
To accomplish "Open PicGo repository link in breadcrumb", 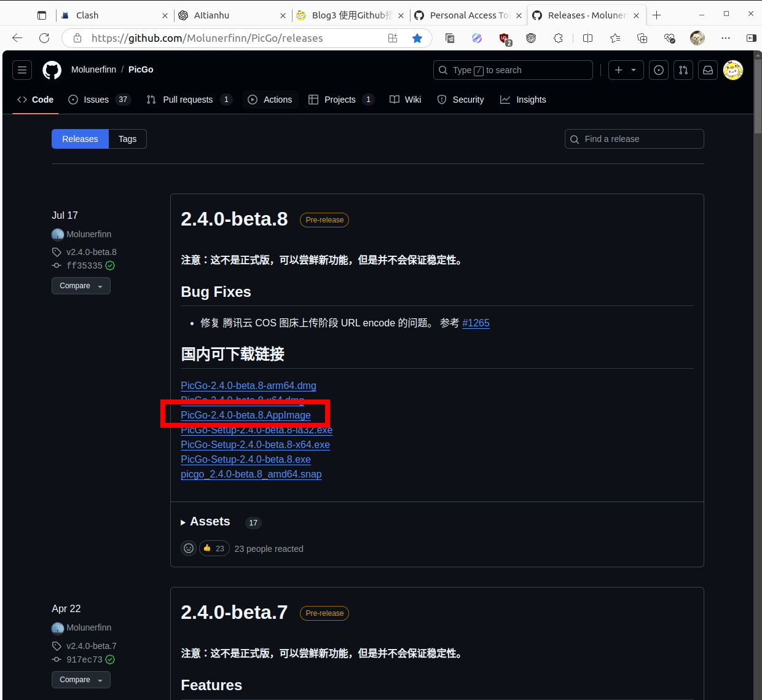I will point(141,69).
